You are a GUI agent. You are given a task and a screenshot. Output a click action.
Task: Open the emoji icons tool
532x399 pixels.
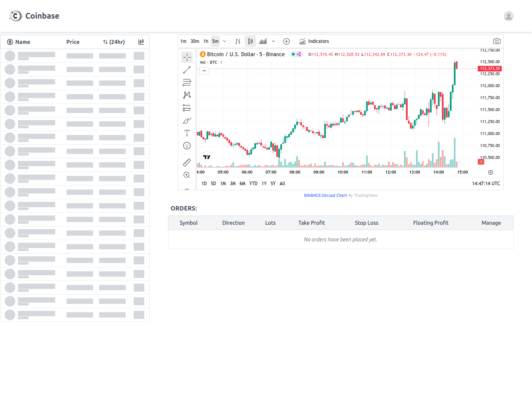[187, 146]
